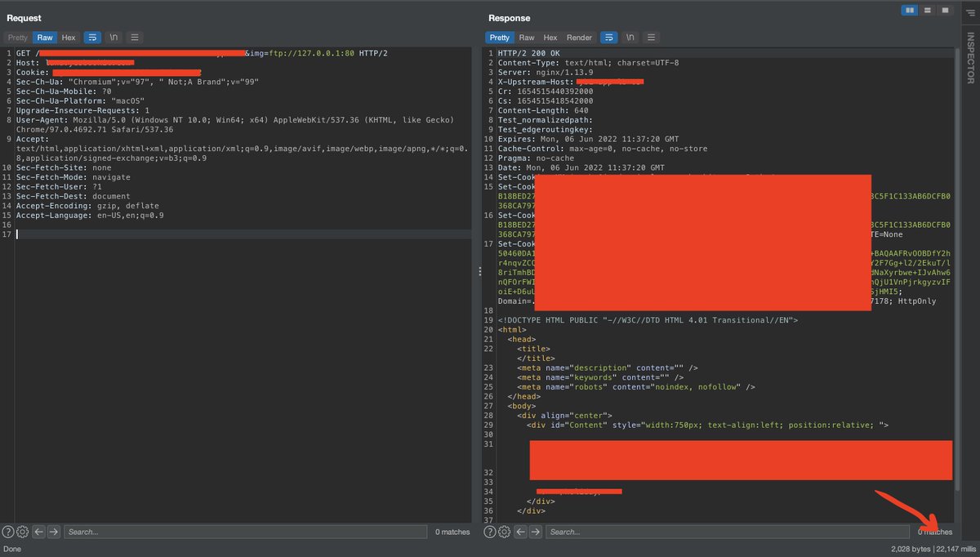Open Request search settings gear
The width and height of the screenshot is (980, 557).
tap(23, 532)
